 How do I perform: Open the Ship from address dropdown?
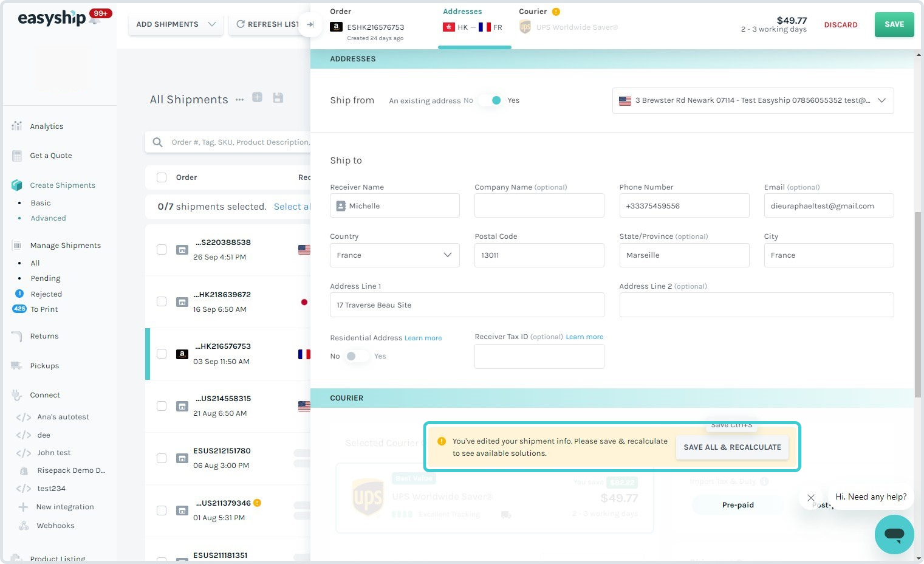[753, 101]
